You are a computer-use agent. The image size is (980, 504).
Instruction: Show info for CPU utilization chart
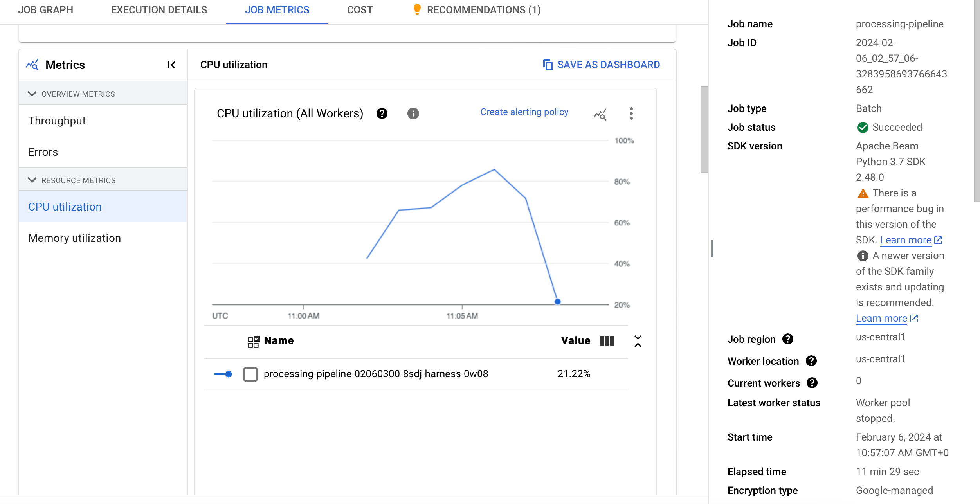click(x=413, y=113)
